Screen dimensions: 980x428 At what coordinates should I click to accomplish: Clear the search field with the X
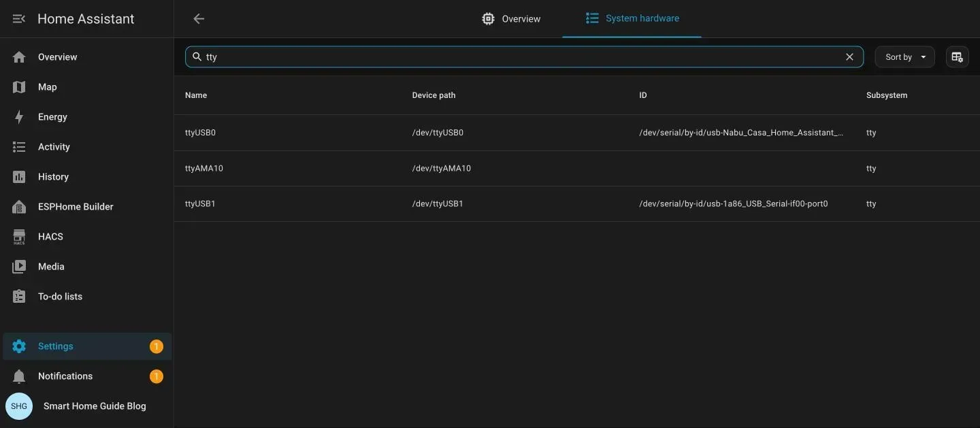point(849,57)
